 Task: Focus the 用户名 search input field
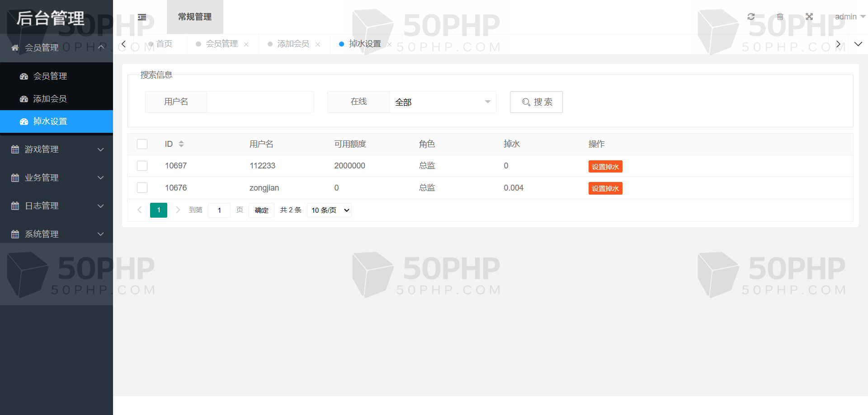click(x=260, y=102)
